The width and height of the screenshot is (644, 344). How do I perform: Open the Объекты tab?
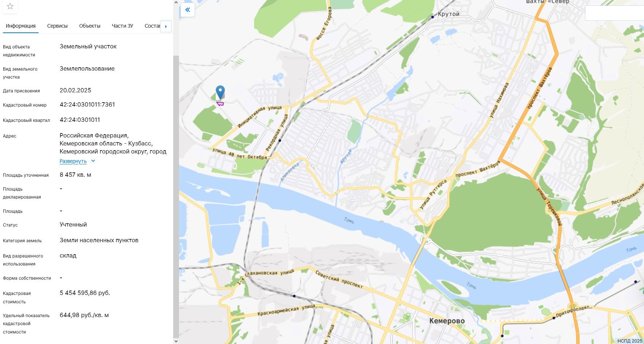pyautogui.click(x=90, y=26)
